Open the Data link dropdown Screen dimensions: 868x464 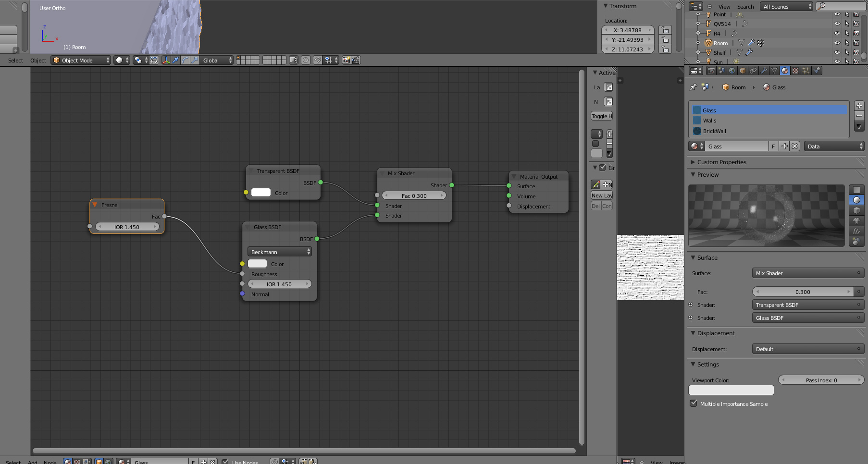pyautogui.click(x=834, y=146)
